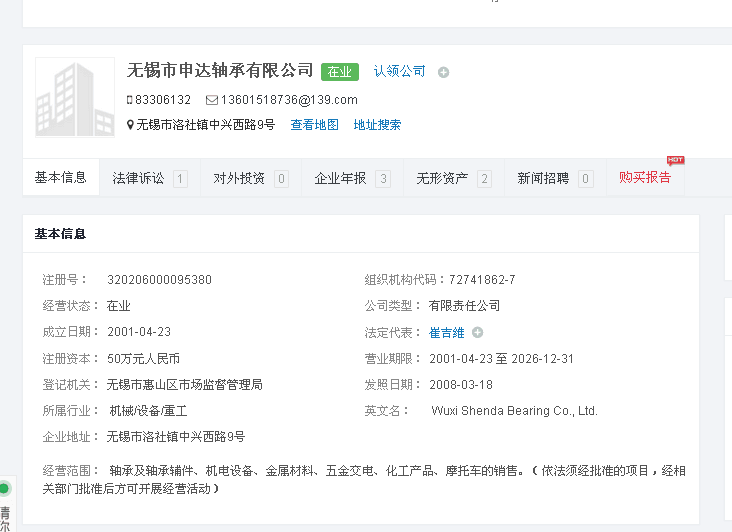Click the 地址搜索 link

[378, 125]
